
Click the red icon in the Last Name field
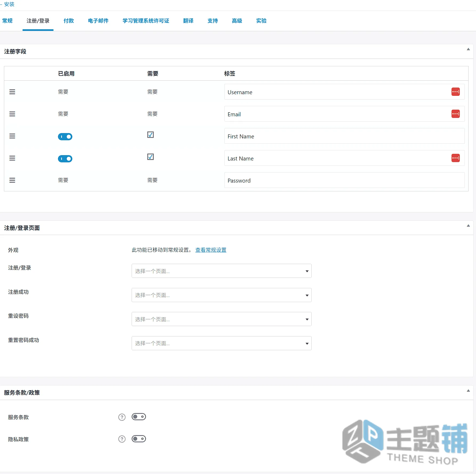tap(456, 158)
